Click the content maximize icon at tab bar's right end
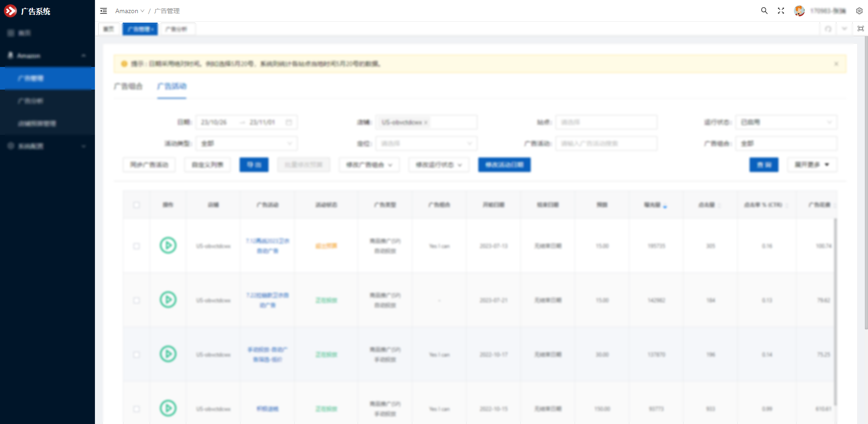The height and width of the screenshot is (424, 868). (x=860, y=29)
